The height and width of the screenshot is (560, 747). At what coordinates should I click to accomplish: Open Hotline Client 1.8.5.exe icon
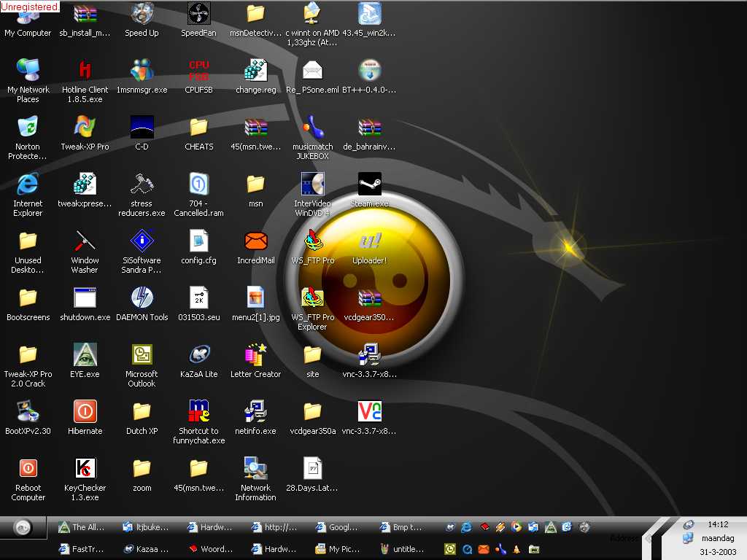85,71
